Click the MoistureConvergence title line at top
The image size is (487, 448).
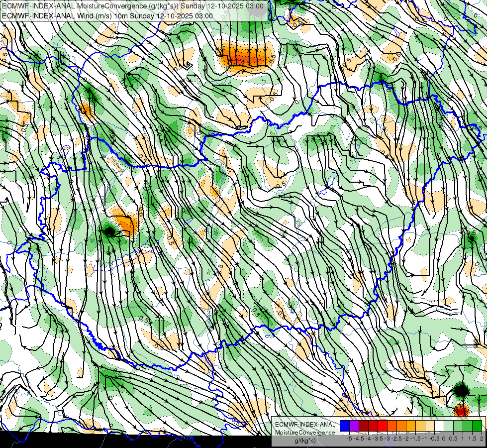click(x=133, y=6)
